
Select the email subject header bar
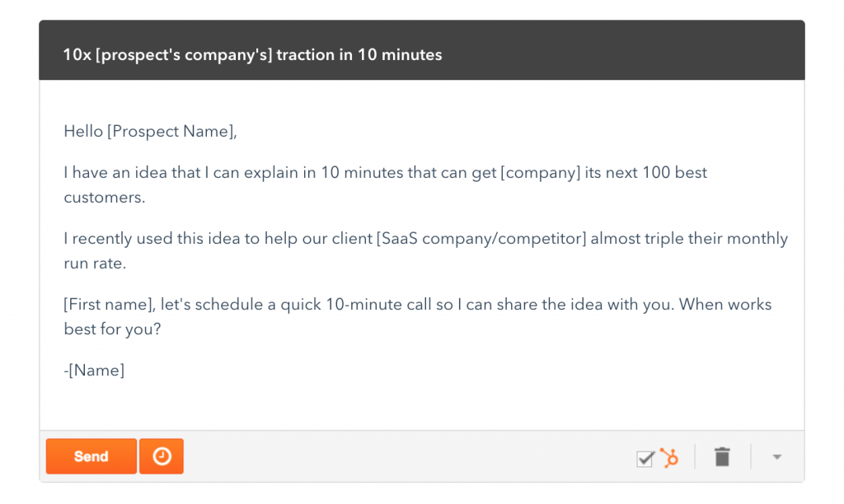pos(422,52)
